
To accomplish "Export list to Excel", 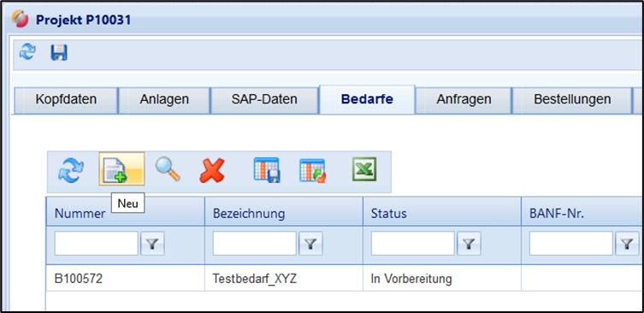I will 364,169.
